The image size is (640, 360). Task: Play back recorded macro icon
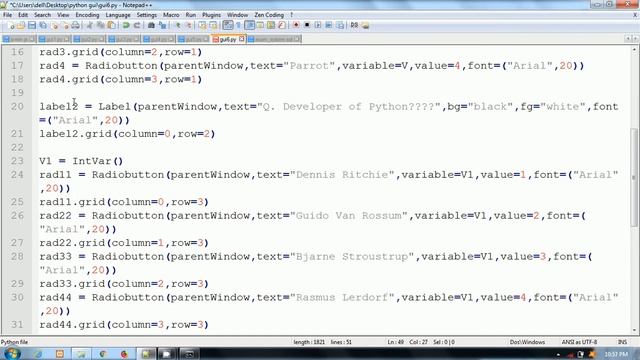tap(318, 25)
